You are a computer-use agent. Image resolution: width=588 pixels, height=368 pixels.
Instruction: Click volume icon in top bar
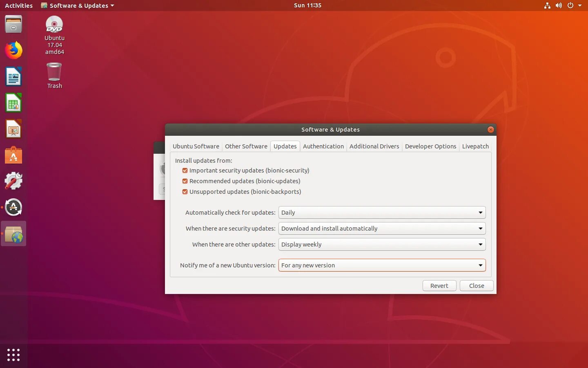pyautogui.click(x=559, y=5)
